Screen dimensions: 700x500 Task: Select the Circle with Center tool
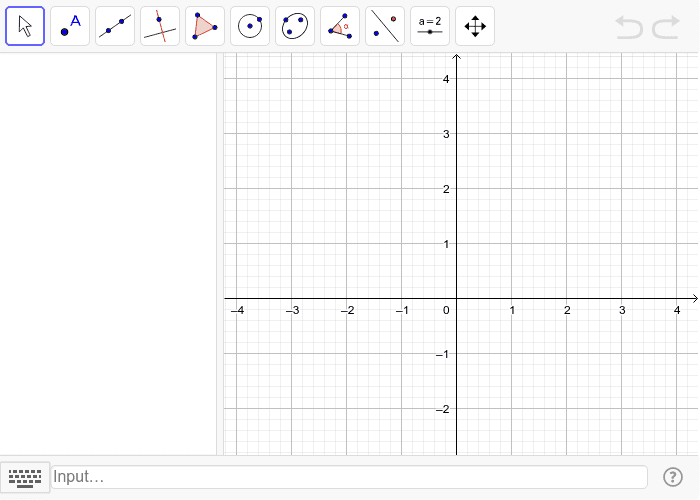[x=250, y=26]
